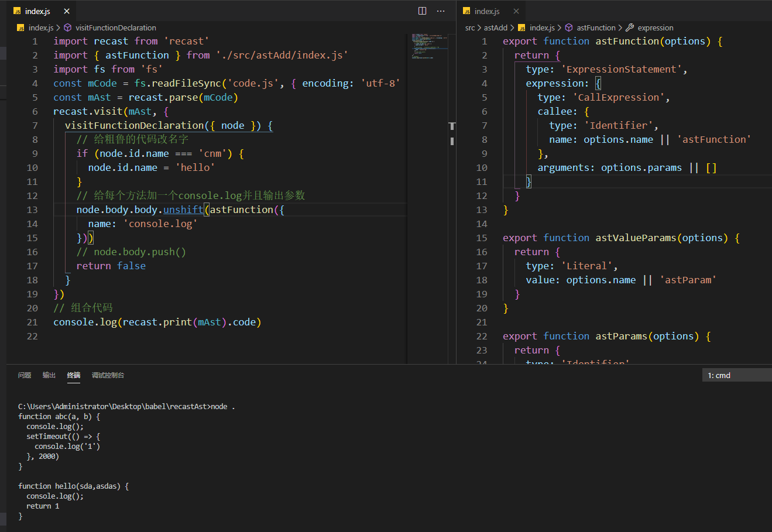The width and height of the screenshot is (772, 532).
Task: Click 'console.log(recast.print(mAst).code)' on line 21
Action: point(157,322)
